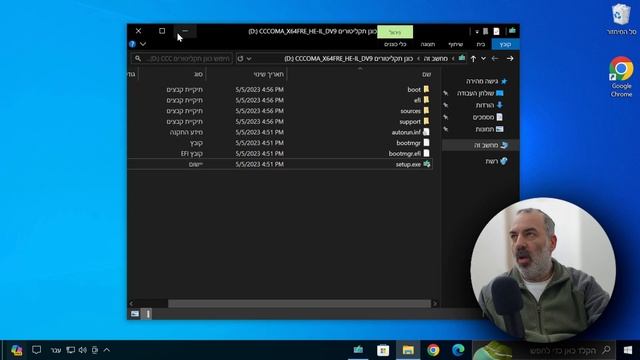Click the Properties quick access icon
The image size is (640, 360).
coord(496,31)
